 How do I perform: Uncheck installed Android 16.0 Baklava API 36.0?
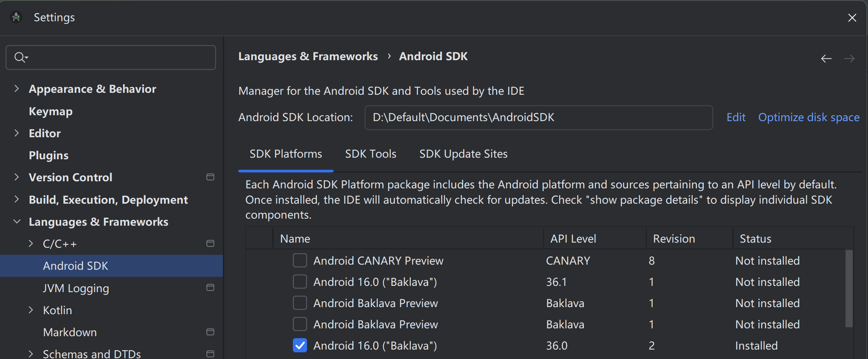click(x=300, y=345)
